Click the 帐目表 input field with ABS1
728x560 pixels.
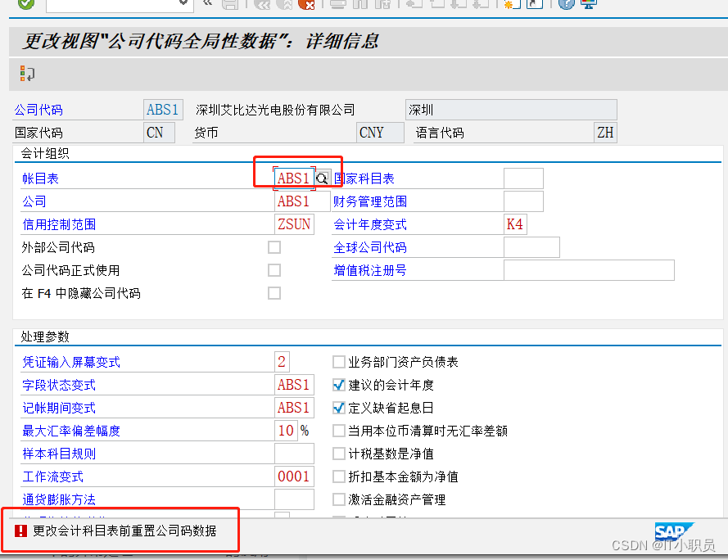pos(294,178)
